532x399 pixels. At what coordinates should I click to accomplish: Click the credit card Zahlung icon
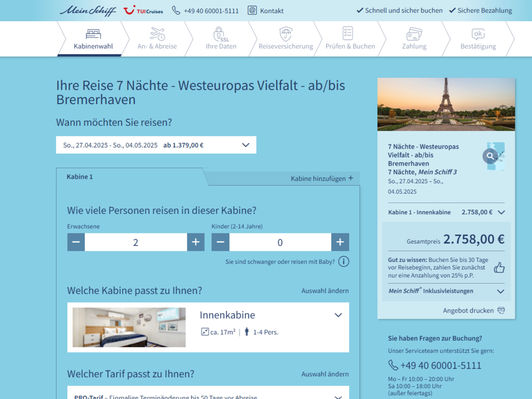[x=414, y=34]
